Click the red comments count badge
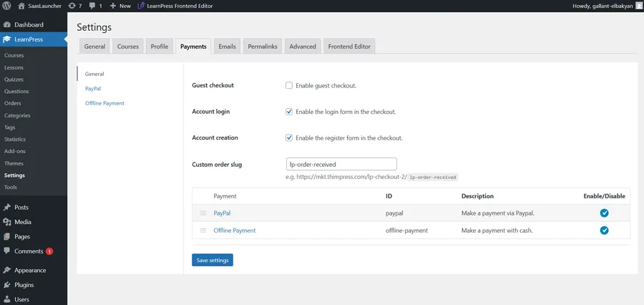Image resolution: width=644 pixels, height=305 pixels. click(49, 251)
